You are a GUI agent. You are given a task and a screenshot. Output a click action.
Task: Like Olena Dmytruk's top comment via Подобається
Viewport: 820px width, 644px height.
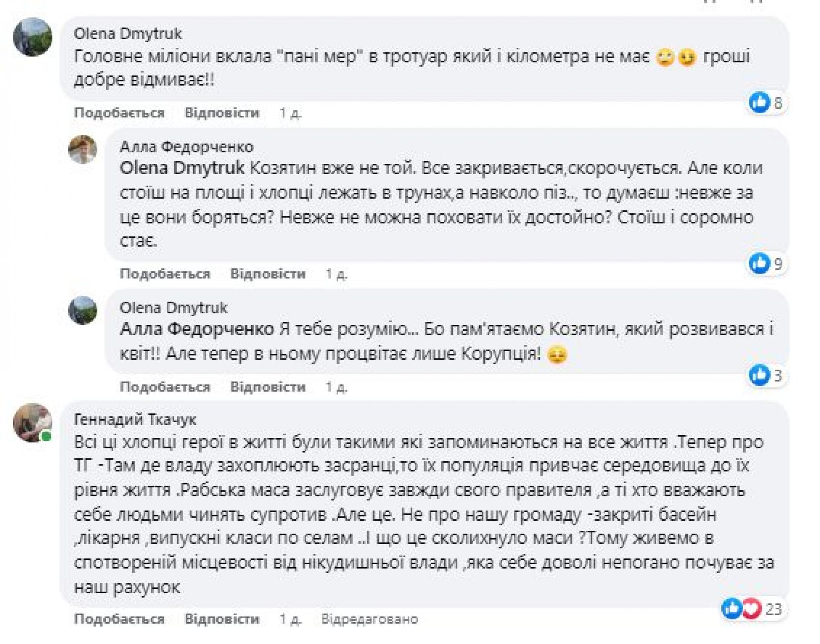pyautogui.click(x=119, y=113)
